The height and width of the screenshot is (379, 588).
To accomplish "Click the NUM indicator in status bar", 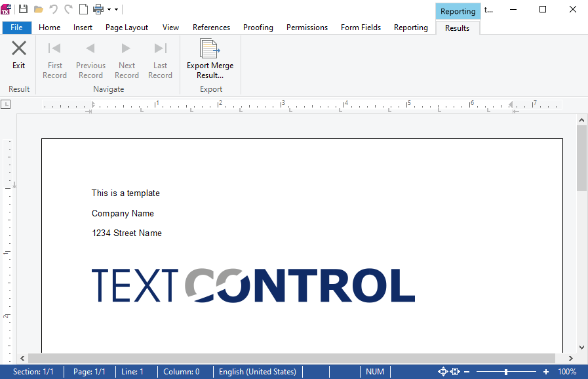I will 375,372.
